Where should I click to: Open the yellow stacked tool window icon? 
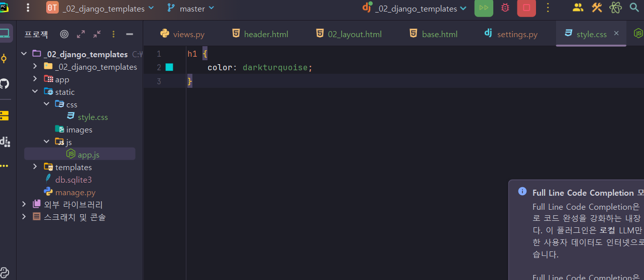tap(5, 116)
